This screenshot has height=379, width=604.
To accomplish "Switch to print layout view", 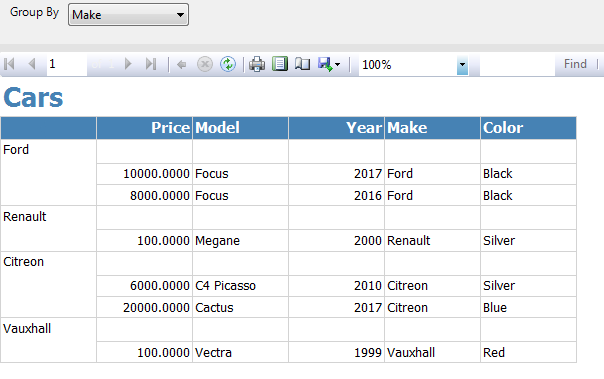I will 280,64.
